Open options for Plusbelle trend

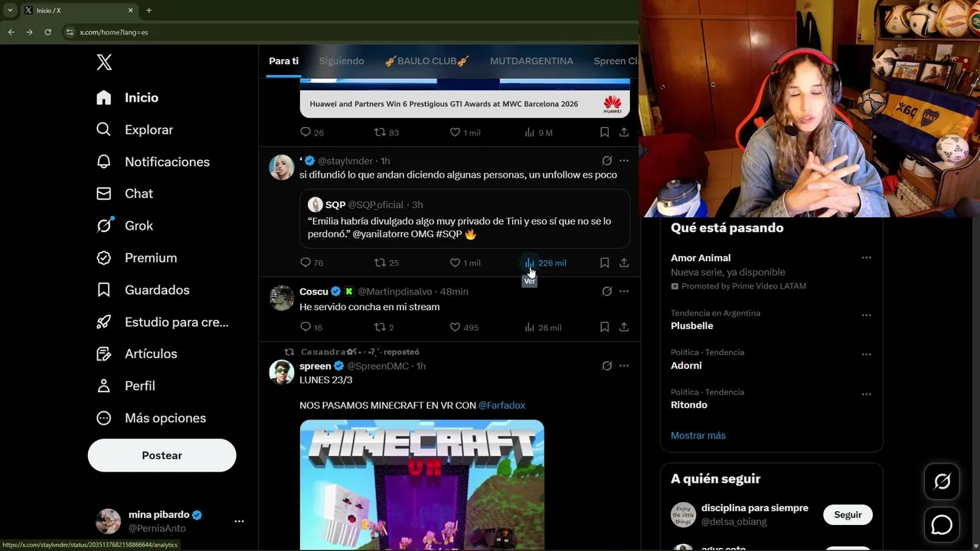[x=866, y=315]
